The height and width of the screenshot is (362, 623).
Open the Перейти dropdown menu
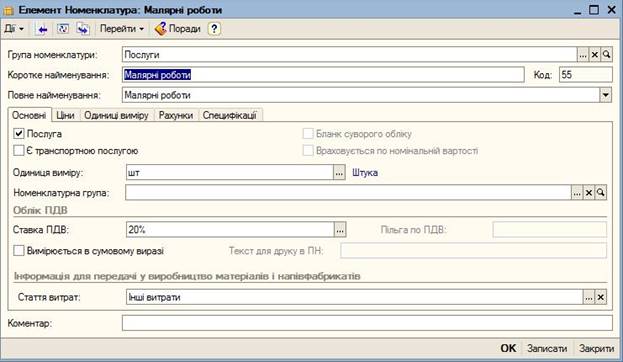click(122, 29)
